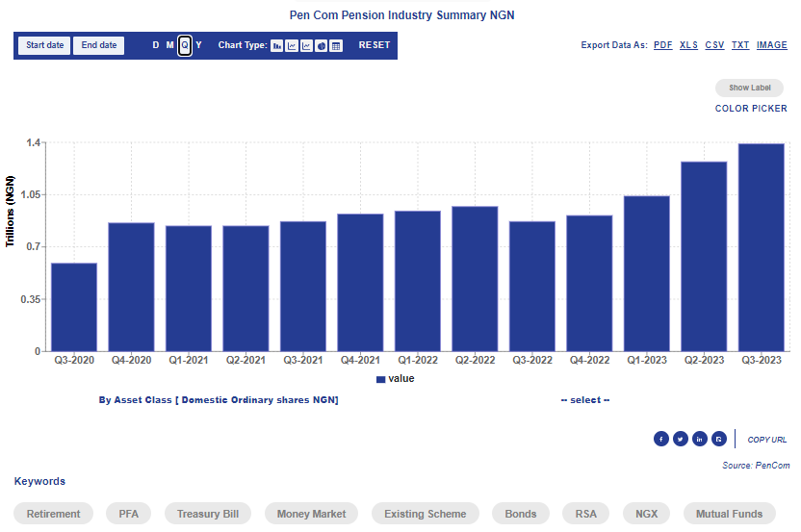801x532 pixels.
Task: Open the Retirement keyword tag
Action: pos(53,514)
